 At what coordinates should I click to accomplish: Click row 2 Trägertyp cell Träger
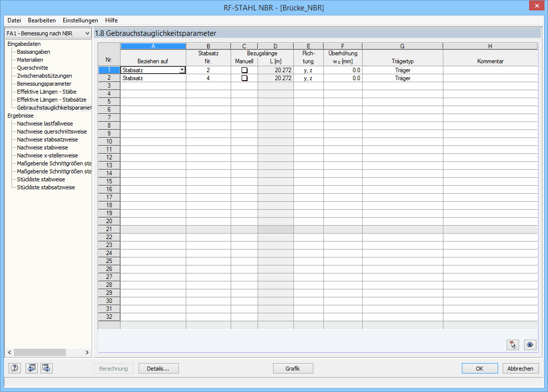(x=403, y=78)
